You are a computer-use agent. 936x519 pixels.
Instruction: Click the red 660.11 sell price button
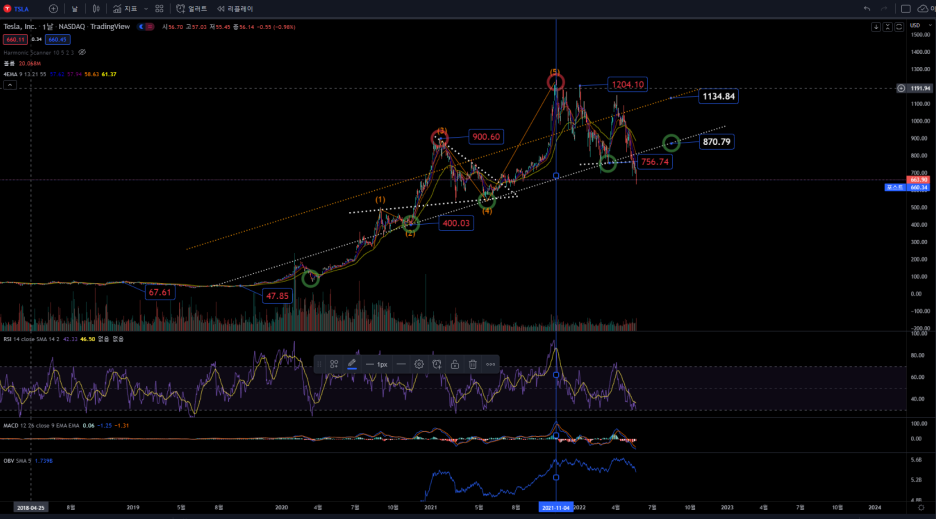(x=15, y=39)
